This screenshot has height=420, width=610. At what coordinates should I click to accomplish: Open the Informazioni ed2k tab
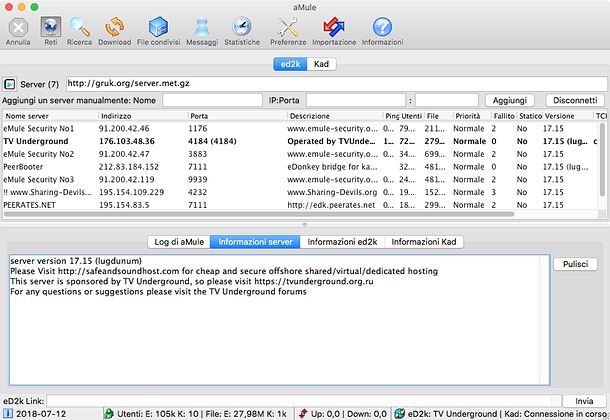[x=342, y=242]
